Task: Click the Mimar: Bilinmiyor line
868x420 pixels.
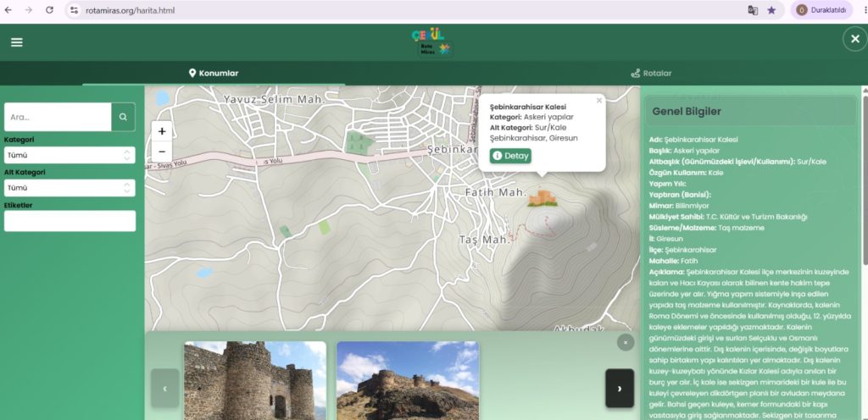Action: click(679, 206)
